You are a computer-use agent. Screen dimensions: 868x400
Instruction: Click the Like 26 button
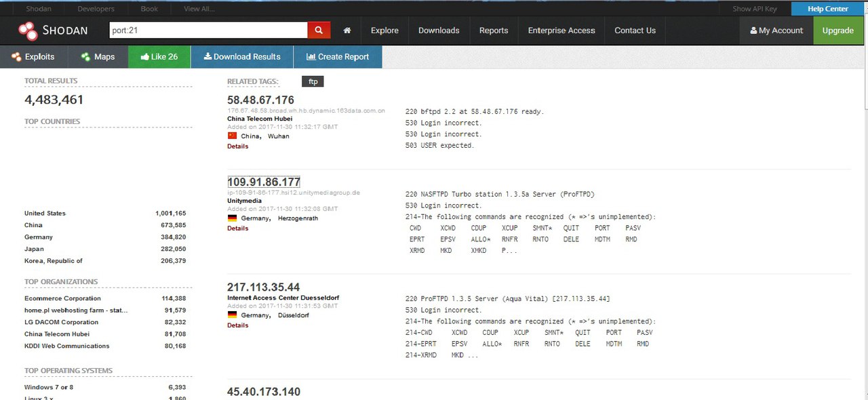159,57
